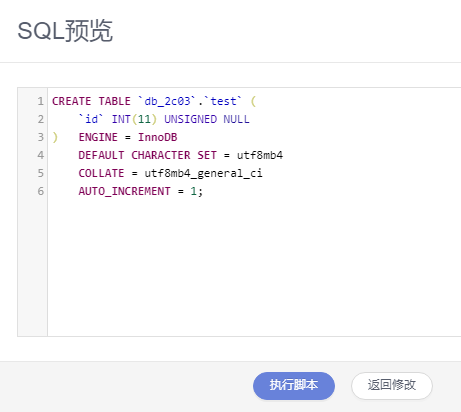Select line number 3 in gutter
The image size is (461, 412).
(40, 137)
